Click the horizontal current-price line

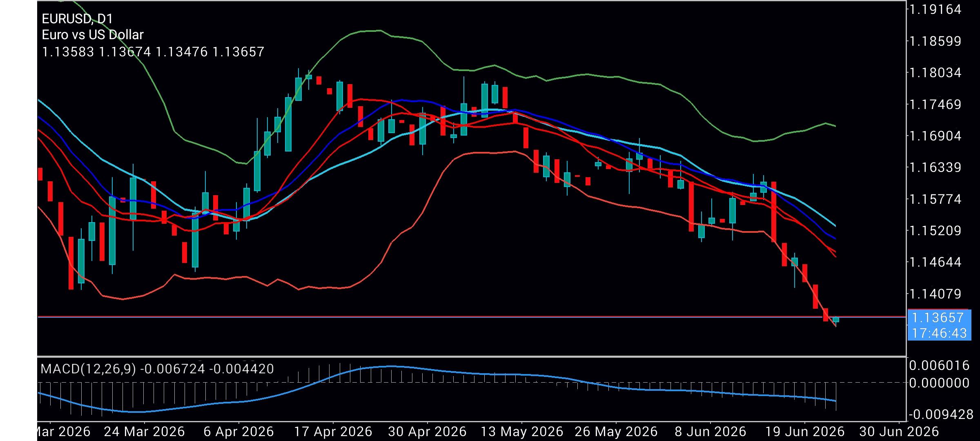[472, 316]
